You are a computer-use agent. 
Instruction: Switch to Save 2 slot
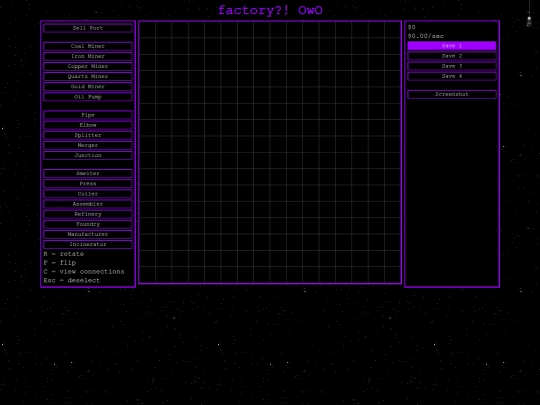(x=452, y=56)
